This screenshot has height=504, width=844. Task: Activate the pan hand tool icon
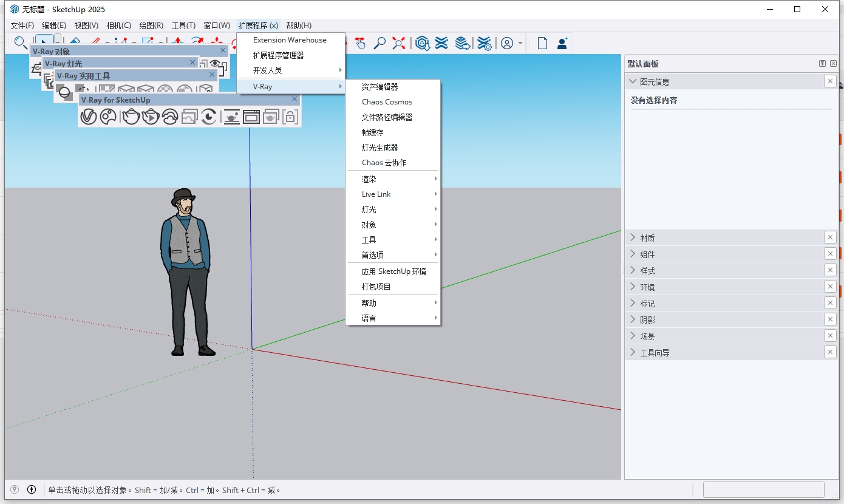click(x=361, y=43)
